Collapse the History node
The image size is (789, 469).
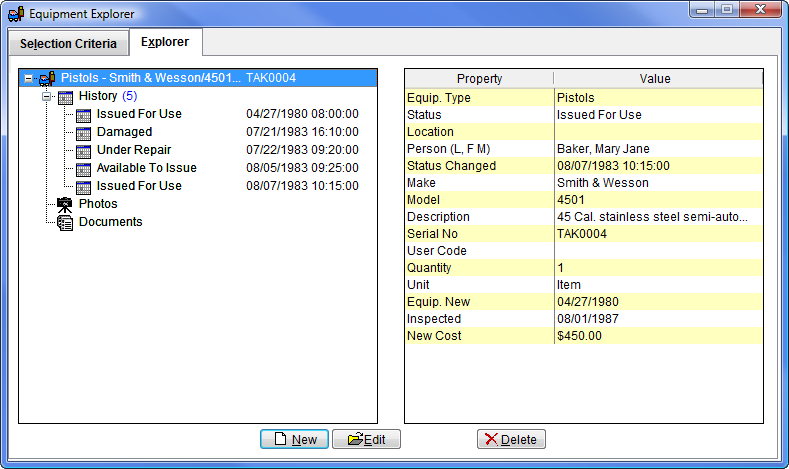coord(46,97)
